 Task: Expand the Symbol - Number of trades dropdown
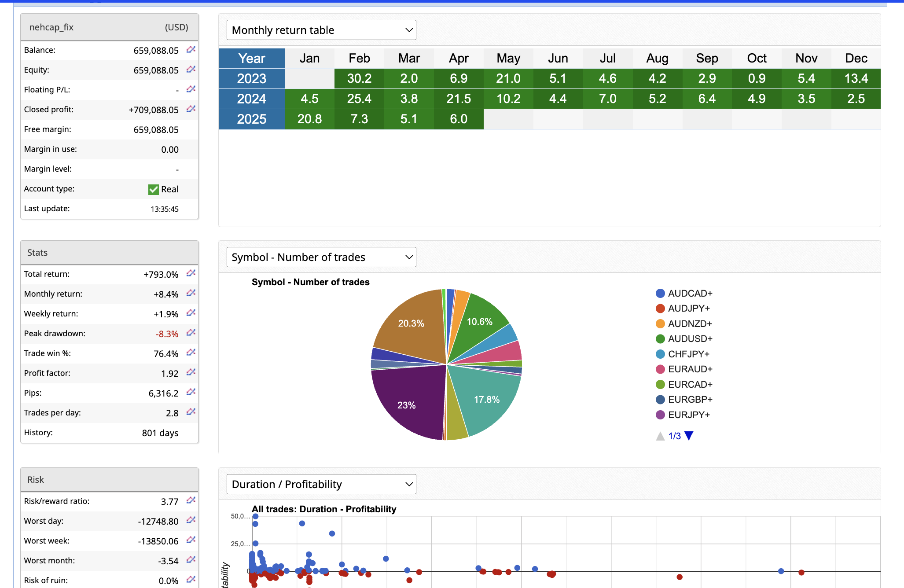pyautogui.click(x=321, y=257)
